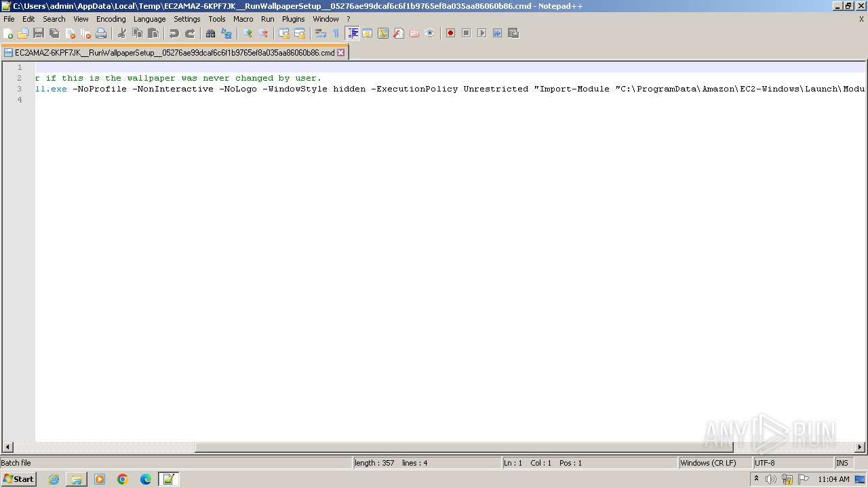Click the Close document toolbar icon
The image size is (868, 488).
coord(70,33)
